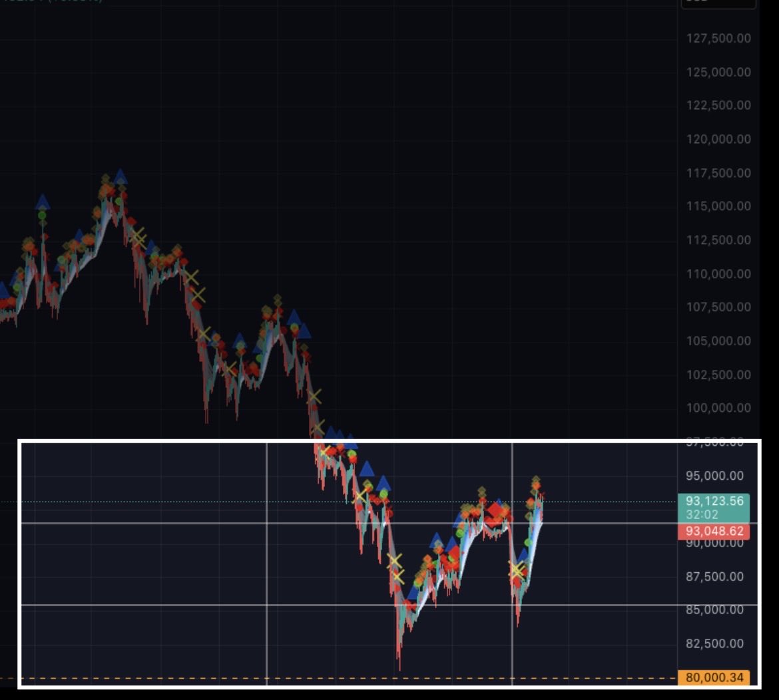The width and height of the screenshot is (779, 700).
Task: Select the 82,500.00 price level label
Action: [714, 643]
